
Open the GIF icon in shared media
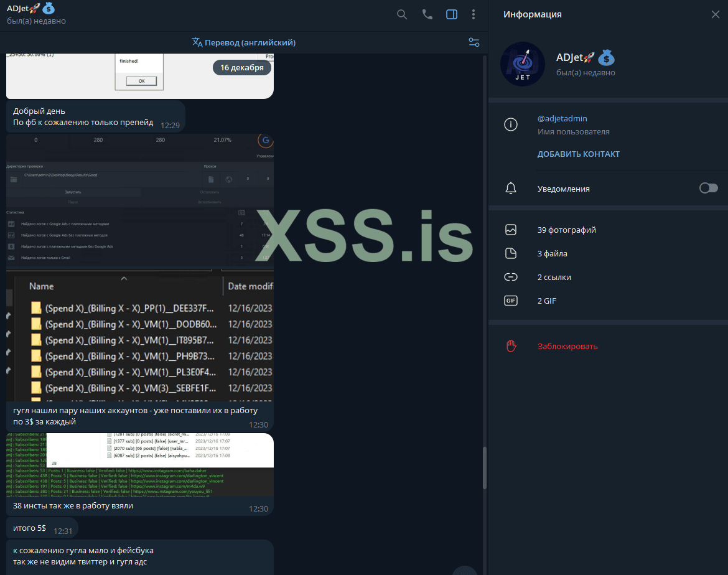point(511,301)
